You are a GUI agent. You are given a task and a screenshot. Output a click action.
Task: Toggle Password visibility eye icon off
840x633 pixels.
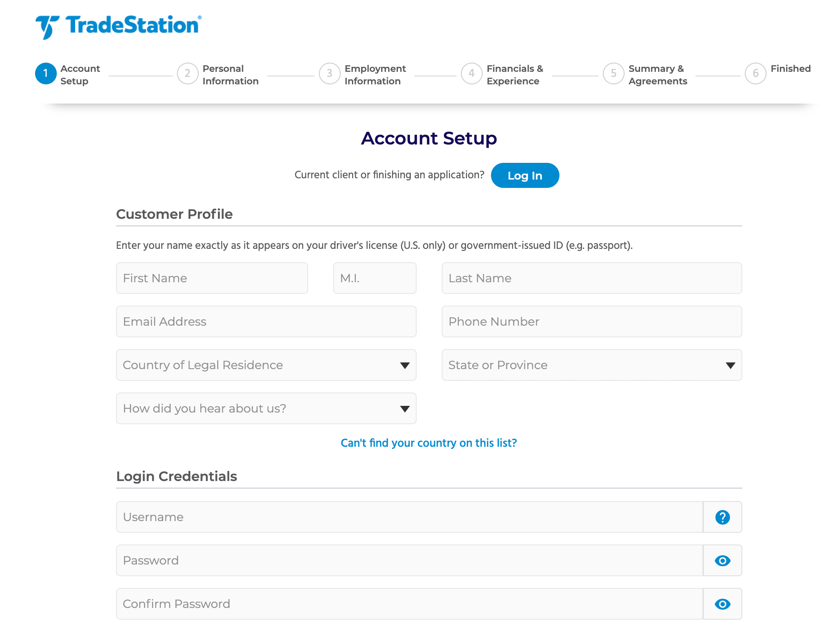pos(722,560)
